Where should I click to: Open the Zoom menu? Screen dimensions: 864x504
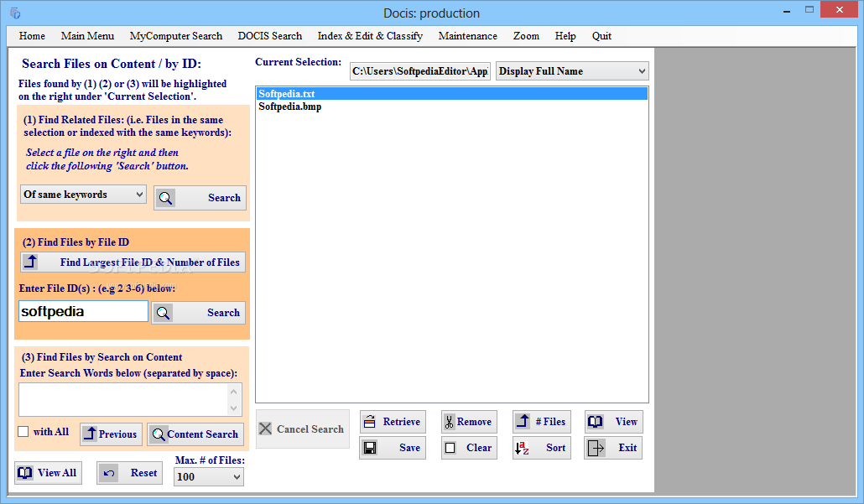(x=526, y=36)
